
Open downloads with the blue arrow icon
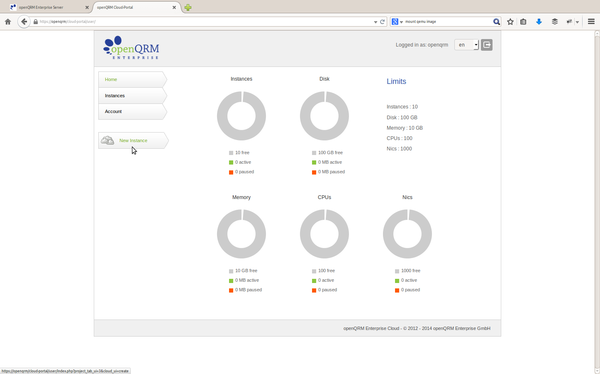click(539, 22)
